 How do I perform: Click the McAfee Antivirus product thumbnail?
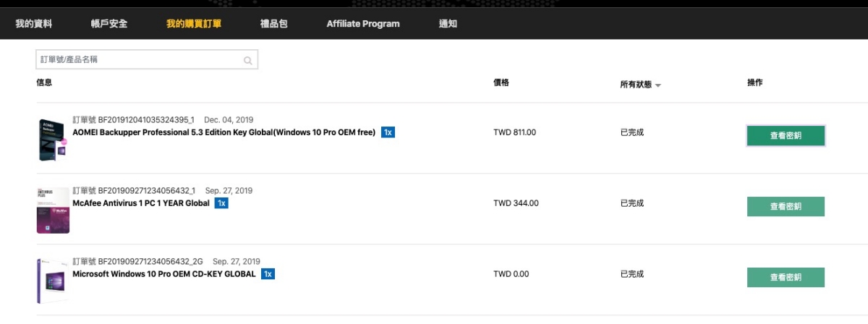(x=53, y=210)
